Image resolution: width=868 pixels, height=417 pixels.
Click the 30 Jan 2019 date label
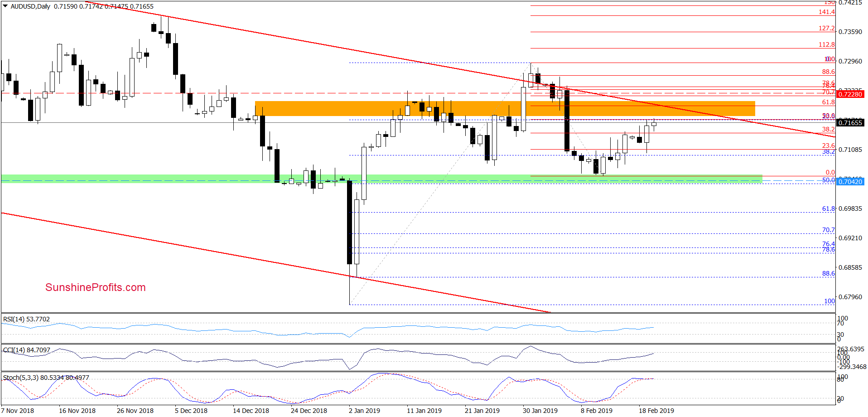click(x=540, y=411)
